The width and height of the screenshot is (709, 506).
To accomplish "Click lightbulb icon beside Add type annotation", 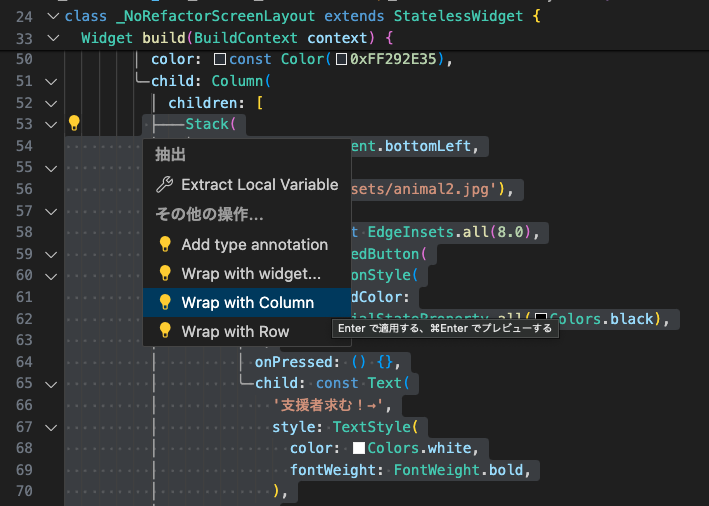I will pos(165,244).
